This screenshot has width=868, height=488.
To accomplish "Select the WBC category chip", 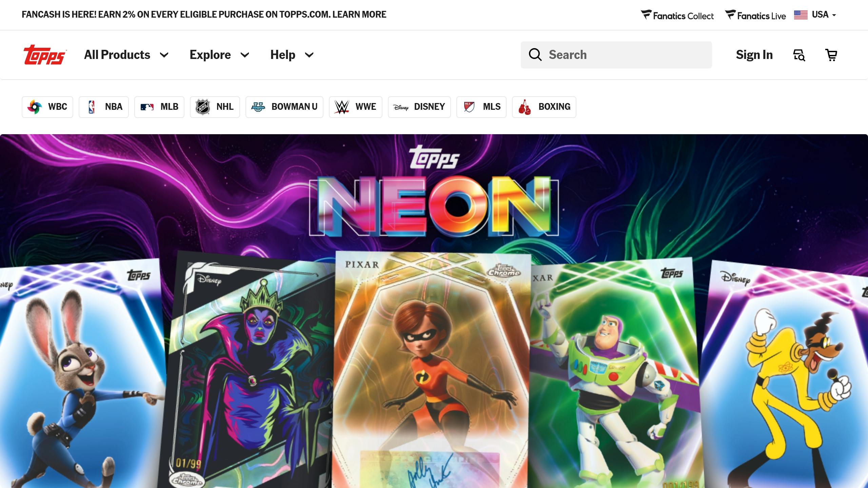I will (47, 107).
